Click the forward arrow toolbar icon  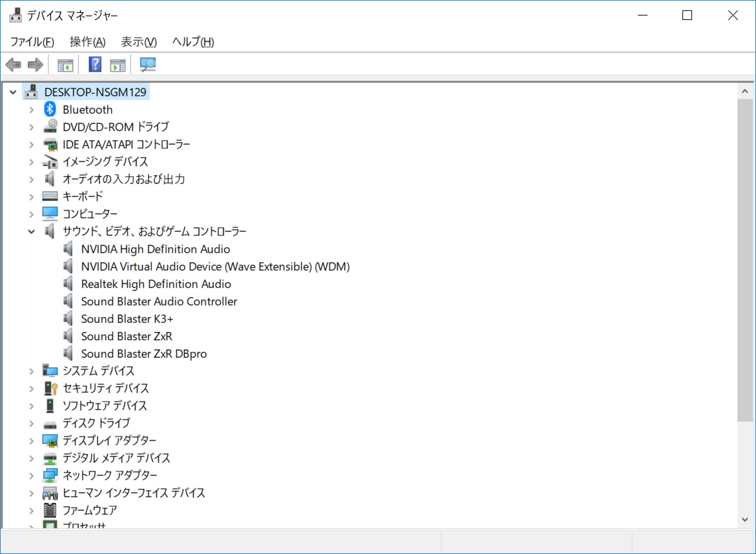click(36, 65)
